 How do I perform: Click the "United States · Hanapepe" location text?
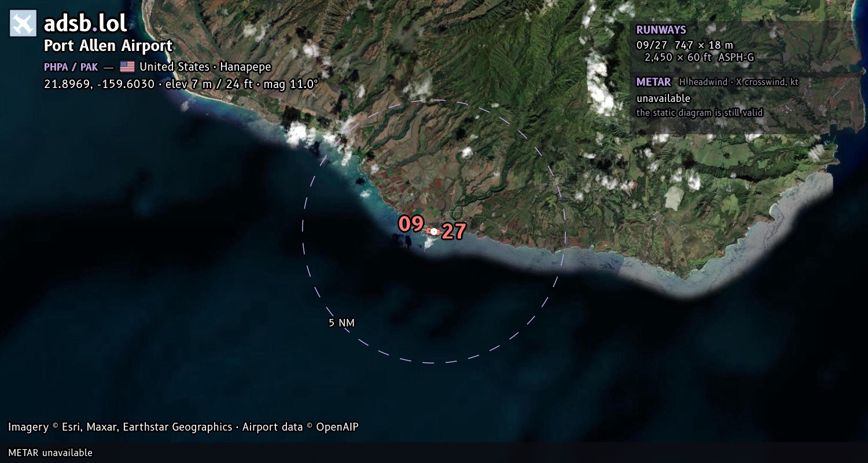click(205, 67)
